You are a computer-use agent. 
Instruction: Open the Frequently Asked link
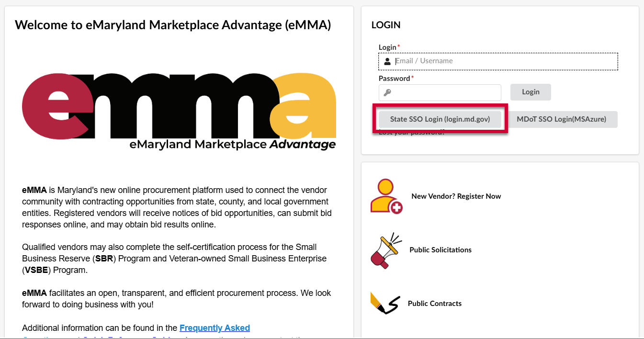click(x=215, y=328)
